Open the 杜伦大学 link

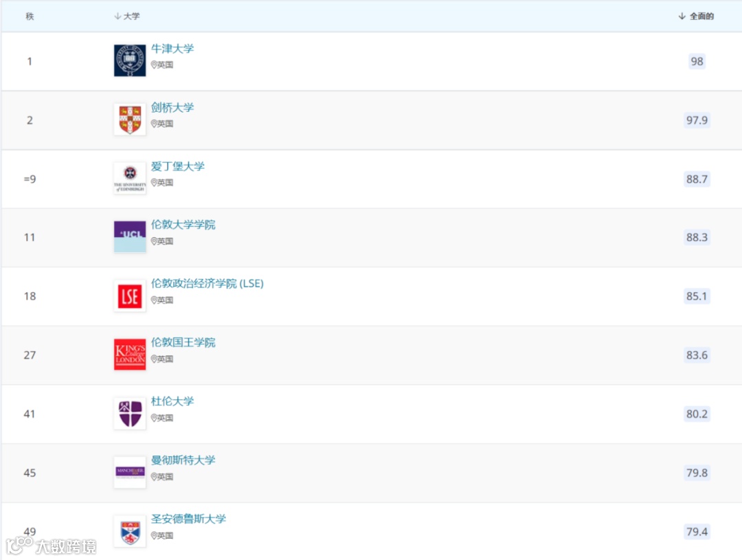click(x=172, y=401)
